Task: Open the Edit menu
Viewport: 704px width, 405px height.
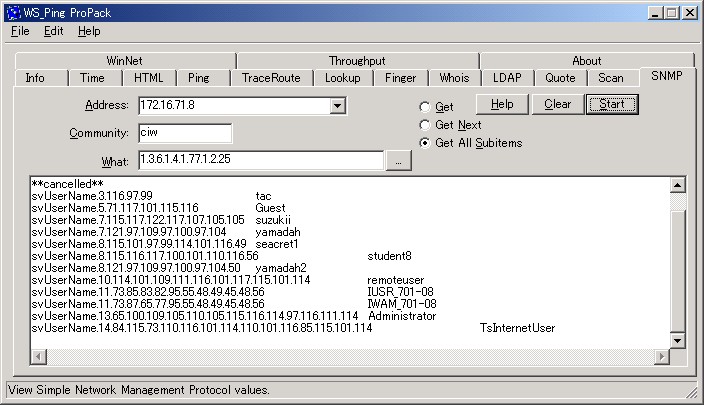Action: pos(53,31)
